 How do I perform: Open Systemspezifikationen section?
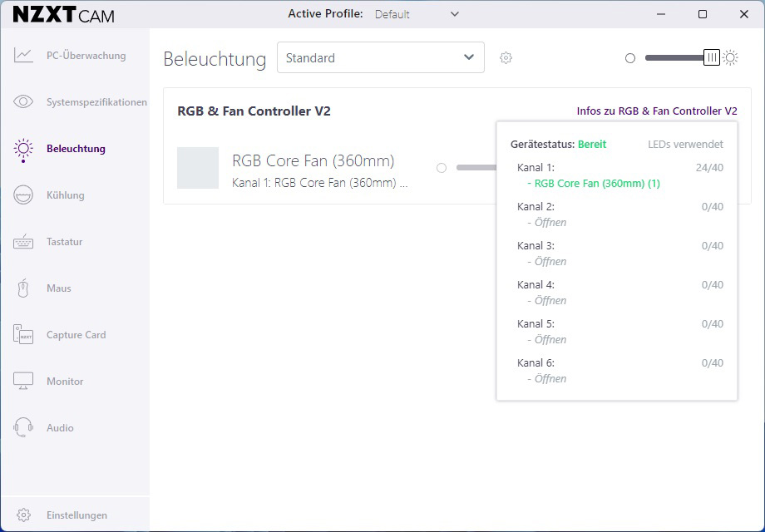[x=96, y=102]
